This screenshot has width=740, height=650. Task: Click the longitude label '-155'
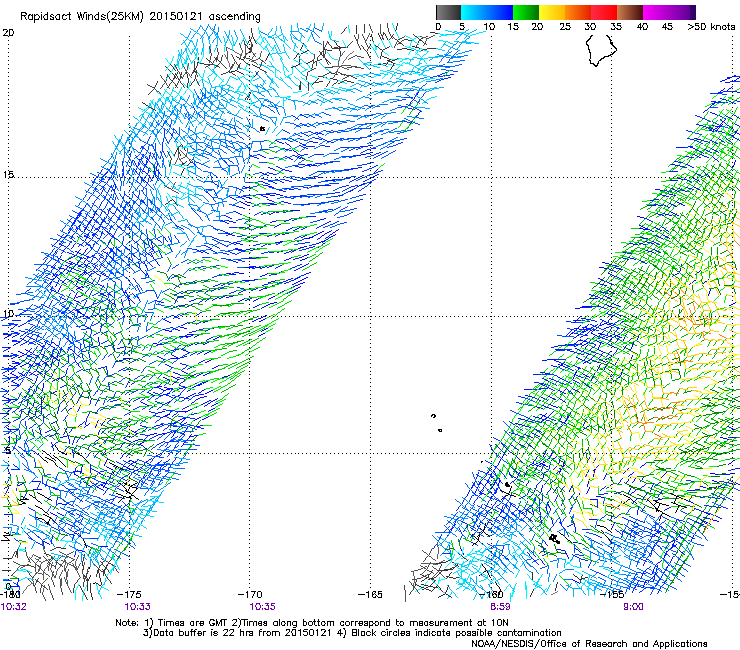click(612, 594)
